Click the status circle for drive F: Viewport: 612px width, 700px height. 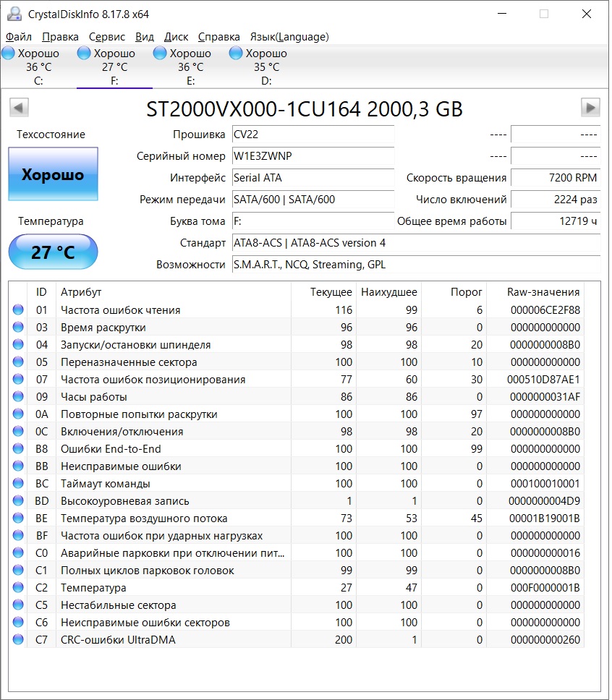point(84,53)
